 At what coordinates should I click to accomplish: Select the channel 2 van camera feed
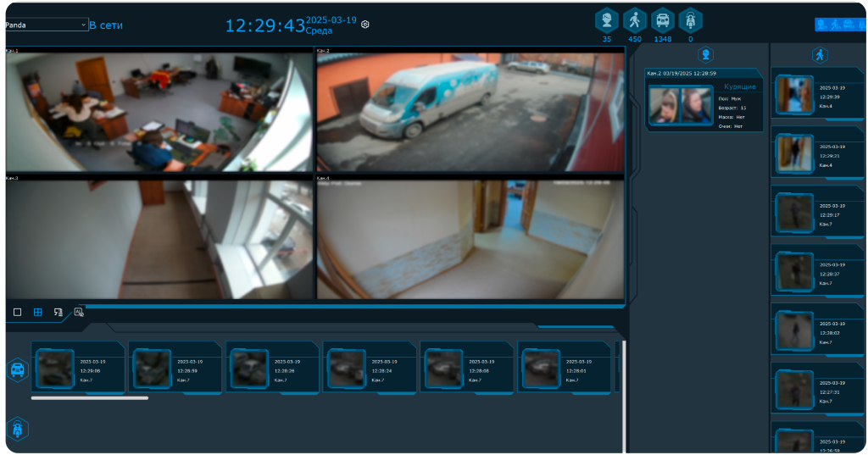click(x=470, y=112)
